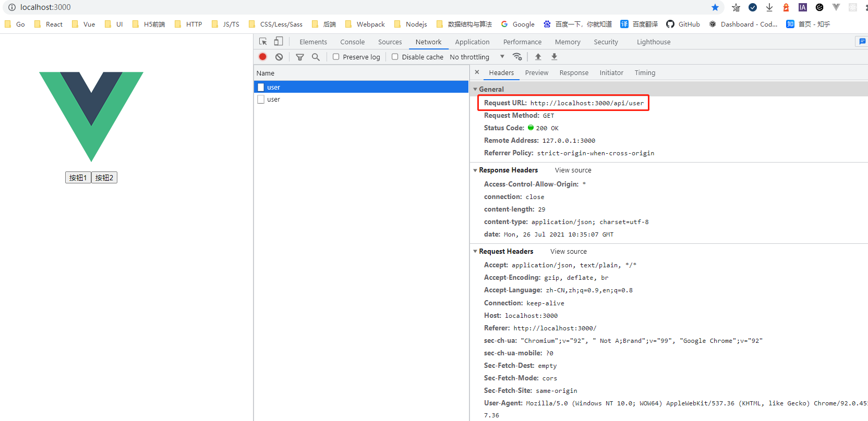Click View source for Request Headers
Screen dimensions: 868x421
tap(568, 252)
